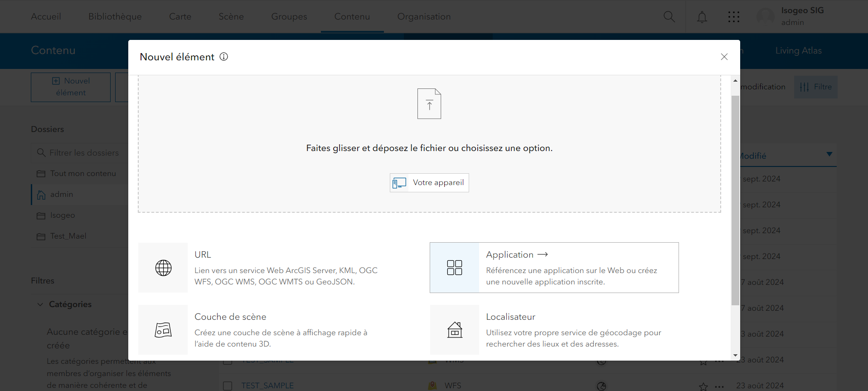The width and height of the screenshot is (868, 391).
Task: Click the Filtre button
Action: point(815,87)
